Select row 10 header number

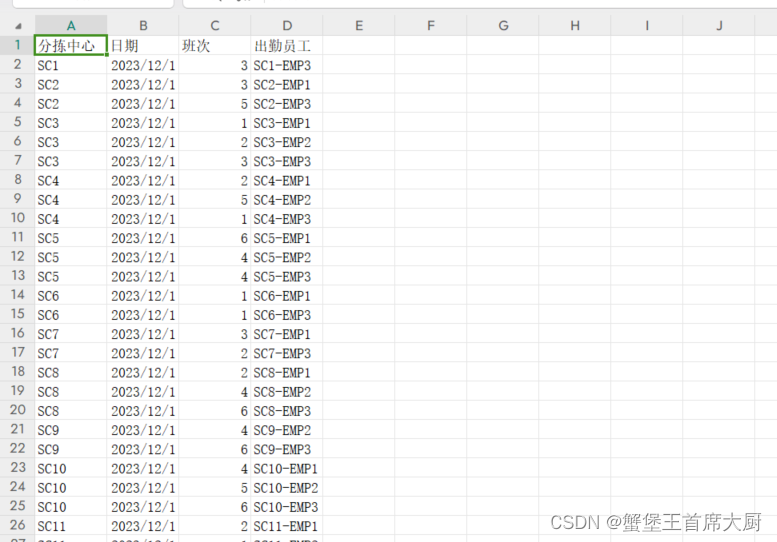17,218
